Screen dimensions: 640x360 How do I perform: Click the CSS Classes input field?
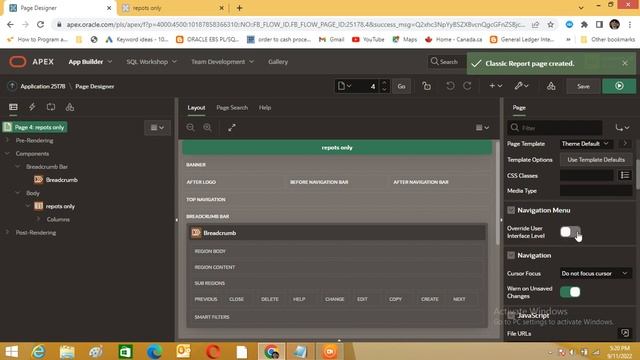click(x=587, y=176)
